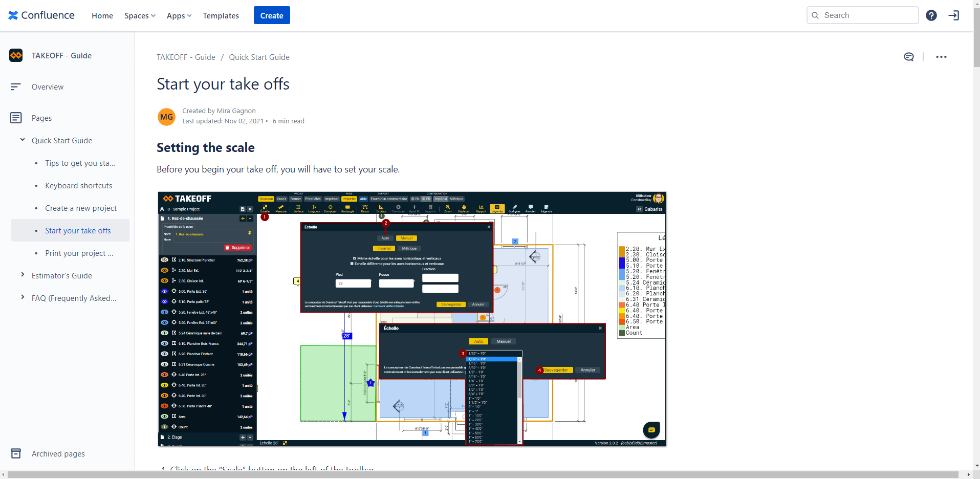Collapse the Quick Start Guide tree node
Screen dimensions: 980x479
pyautogui.click(x=23, y=140)
